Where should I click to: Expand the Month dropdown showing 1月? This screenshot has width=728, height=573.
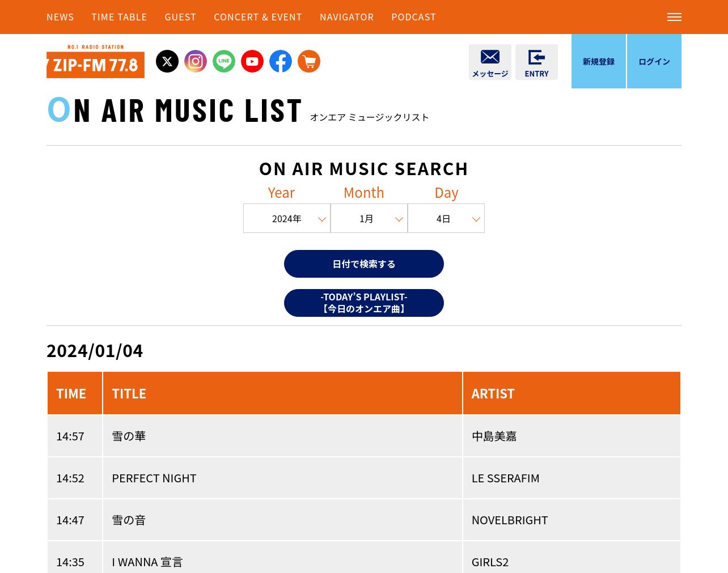tap(369, 218)
